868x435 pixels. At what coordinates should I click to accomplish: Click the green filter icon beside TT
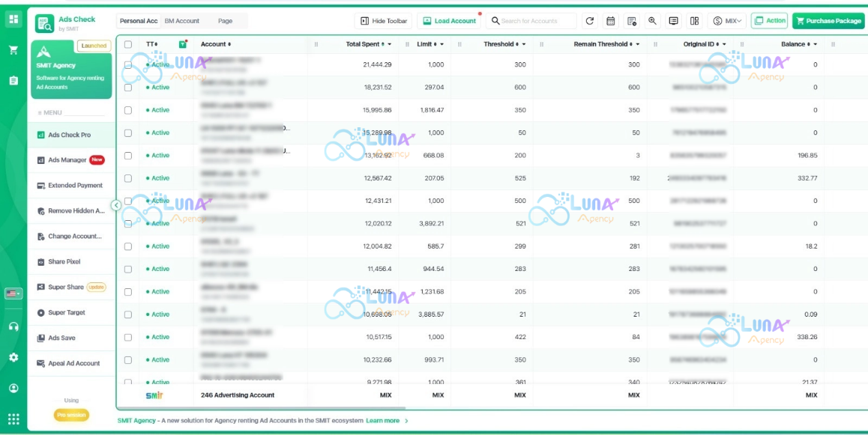(x=183, y=44)
